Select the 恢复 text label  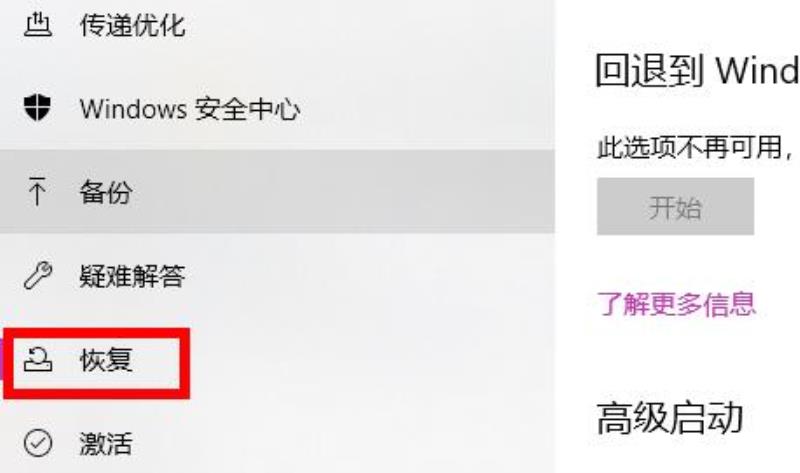pyautogui.click(x=106, y=360)
